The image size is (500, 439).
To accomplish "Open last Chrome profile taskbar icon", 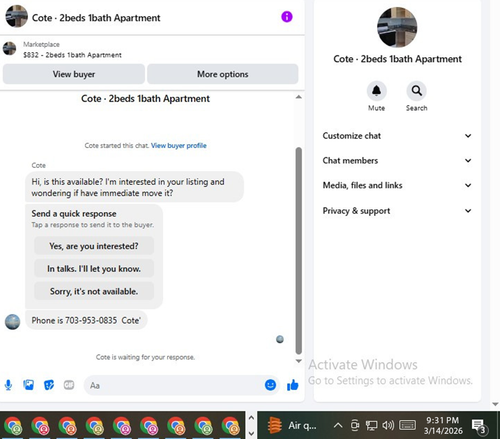I will point(230,426).
